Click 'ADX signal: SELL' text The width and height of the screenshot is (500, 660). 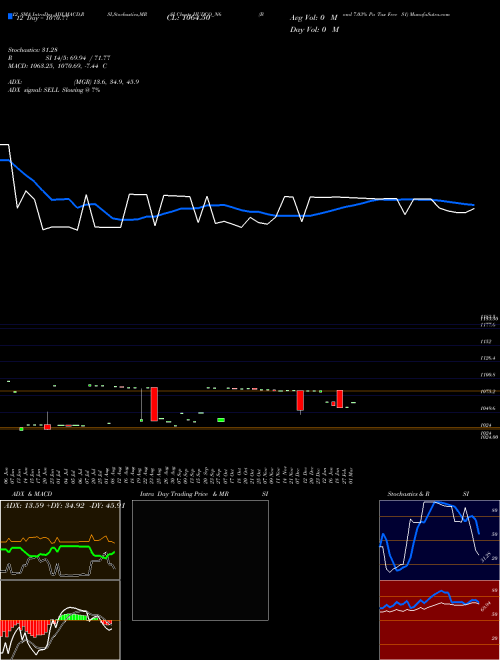[x=35, y=90]
